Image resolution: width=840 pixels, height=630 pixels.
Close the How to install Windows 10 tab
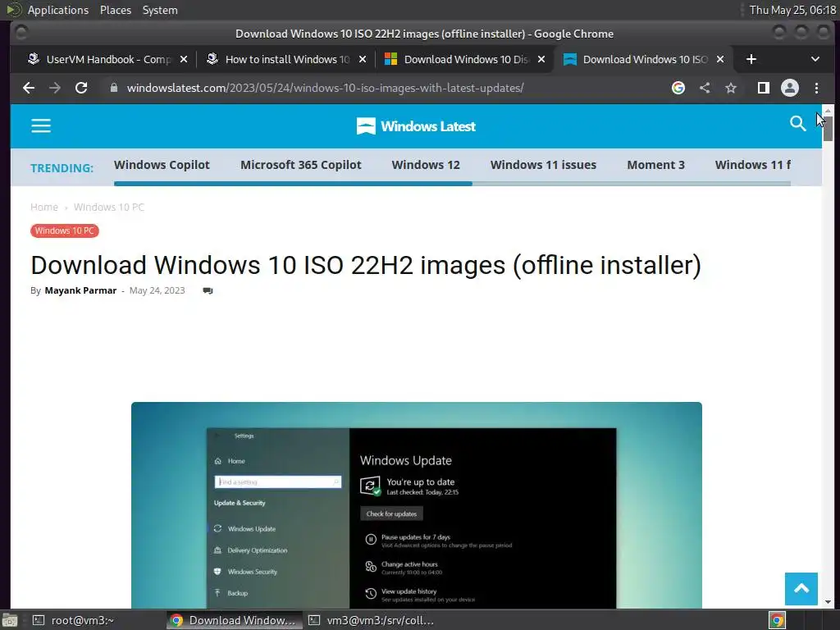click(x=363, y=59)
